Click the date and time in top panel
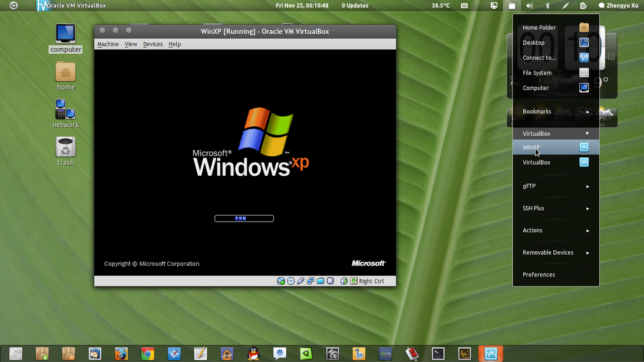This screenshot has width=644, height=362. [302, 5]
